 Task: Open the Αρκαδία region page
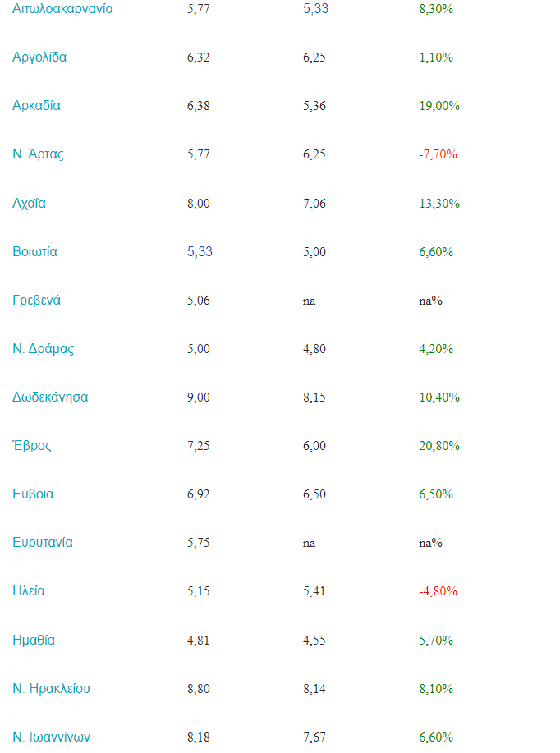(36, 106)
